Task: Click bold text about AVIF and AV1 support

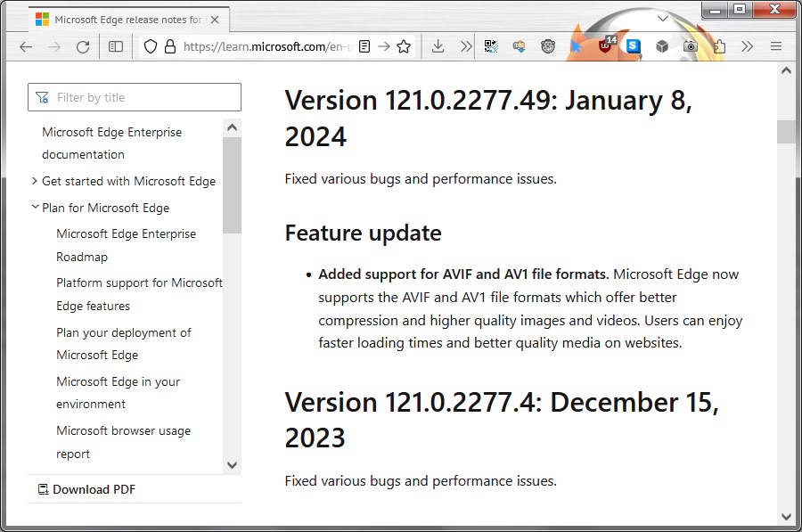Action: [x=463, y=274]
